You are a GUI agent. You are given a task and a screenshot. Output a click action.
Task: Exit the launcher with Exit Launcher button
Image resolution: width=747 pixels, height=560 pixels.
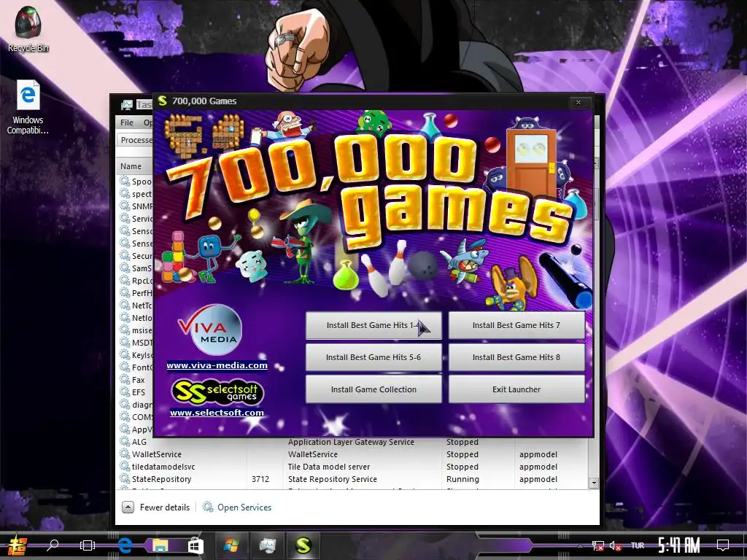tap(516, 389)
